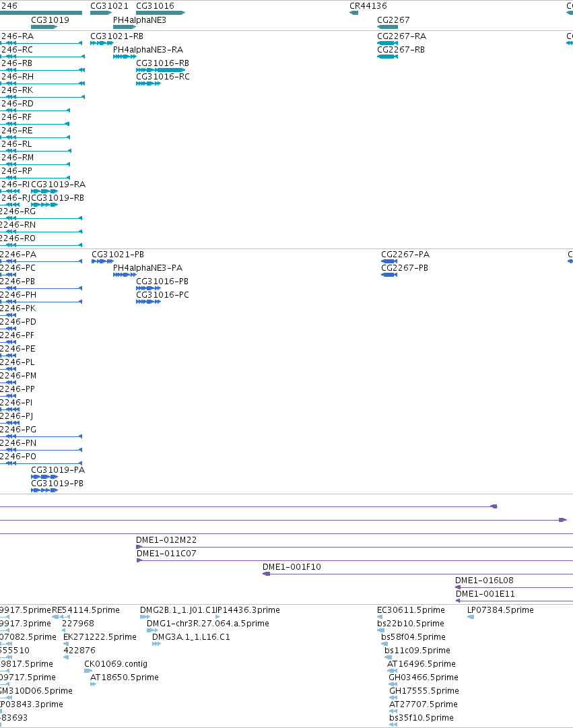Image resolution: width=573 pixels, height=728 pixels.
Task: Click the LP07384.5prime EST arrow glyph
Action: [471, 617]
